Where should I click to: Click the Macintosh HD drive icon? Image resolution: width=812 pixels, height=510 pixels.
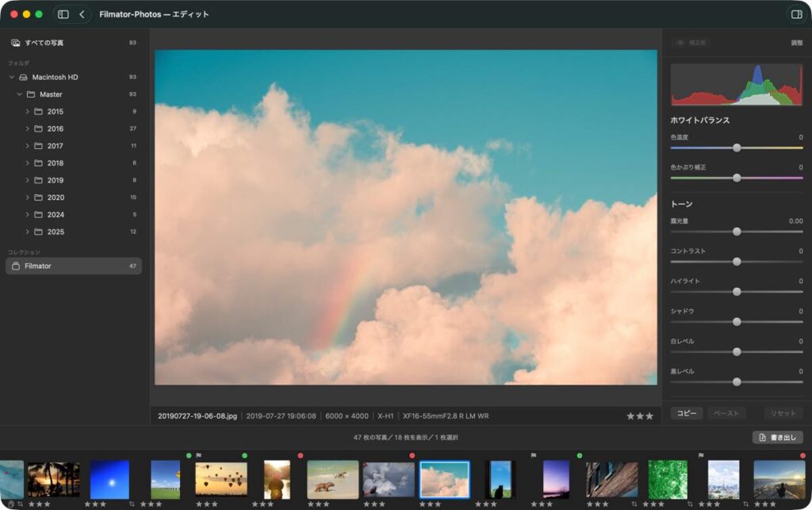coord(23,77)
